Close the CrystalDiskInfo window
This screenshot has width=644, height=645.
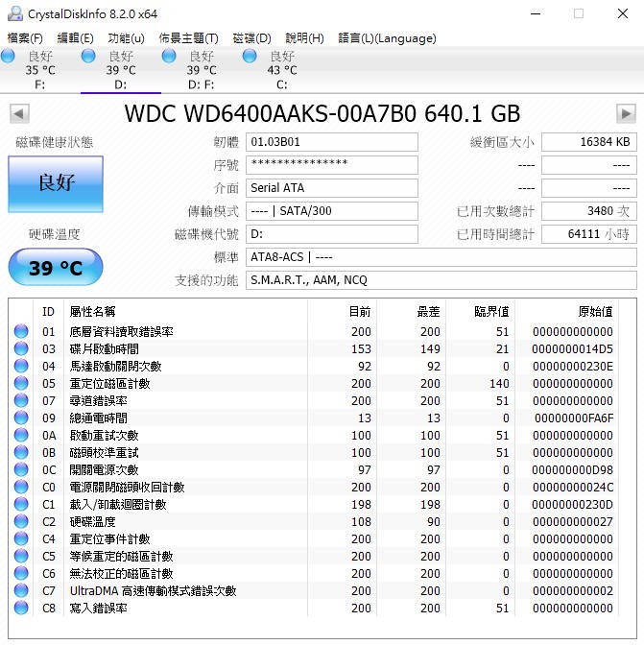pos(623,13)
